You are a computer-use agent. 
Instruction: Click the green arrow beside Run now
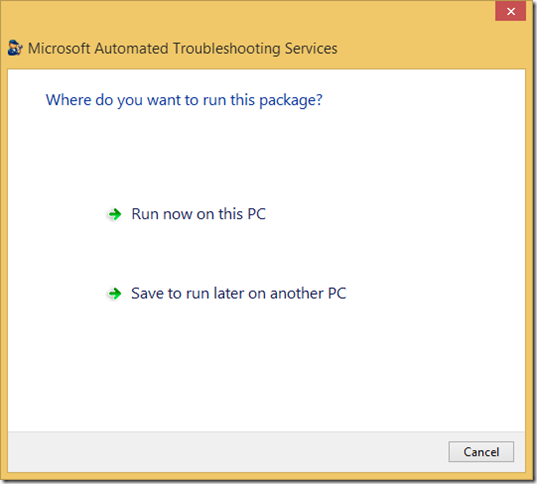click(115, 214)
